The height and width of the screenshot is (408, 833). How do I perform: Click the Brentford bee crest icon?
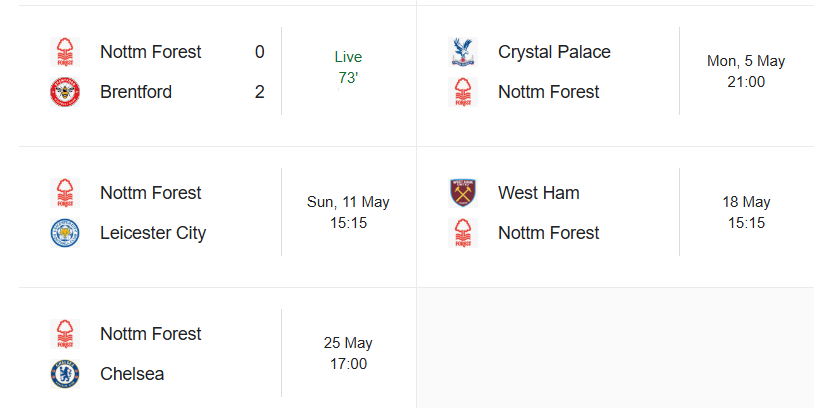tap(65, 92)
